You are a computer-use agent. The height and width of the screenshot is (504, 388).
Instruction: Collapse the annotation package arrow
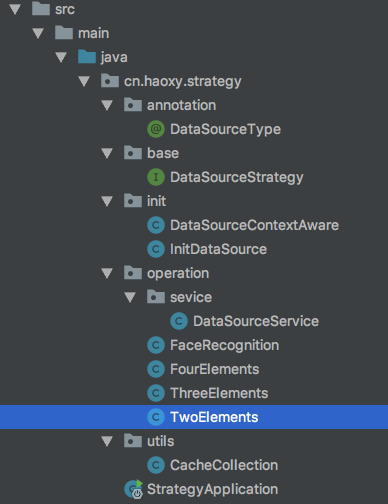[x=107, y=105]
